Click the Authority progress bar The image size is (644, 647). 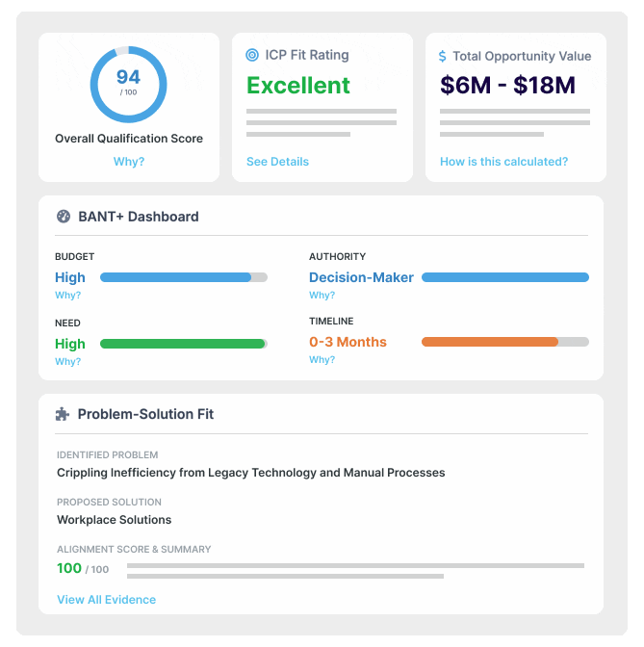(504, 277)
